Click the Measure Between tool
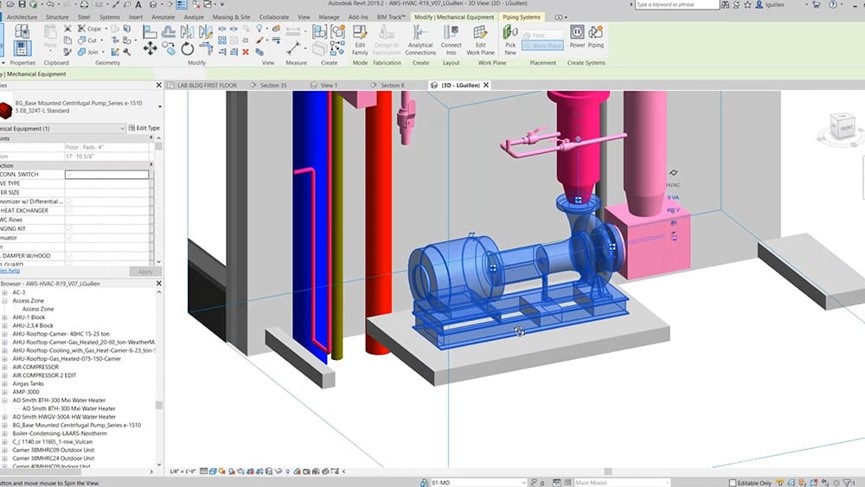Image resolution: width=865 pixels, height=487 pixels. 293,49
